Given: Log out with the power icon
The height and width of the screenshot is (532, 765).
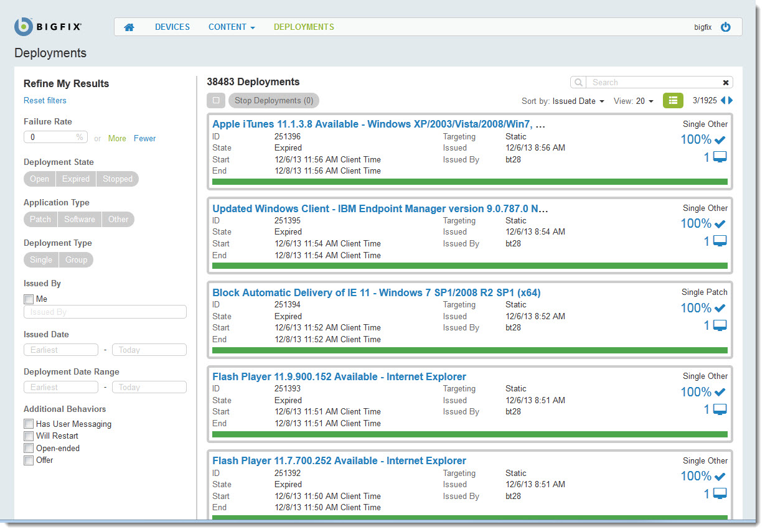Looking at the screenshot, I should click(x=725, y=27).
